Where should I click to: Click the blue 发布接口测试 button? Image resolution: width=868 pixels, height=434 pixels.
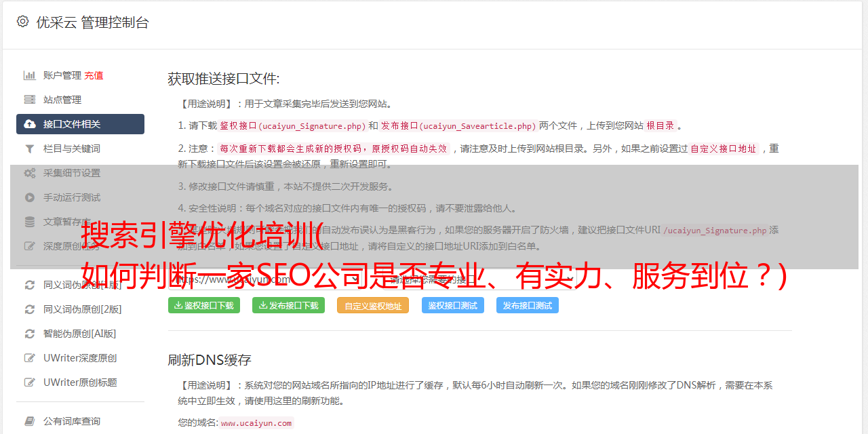pos(528,305)
